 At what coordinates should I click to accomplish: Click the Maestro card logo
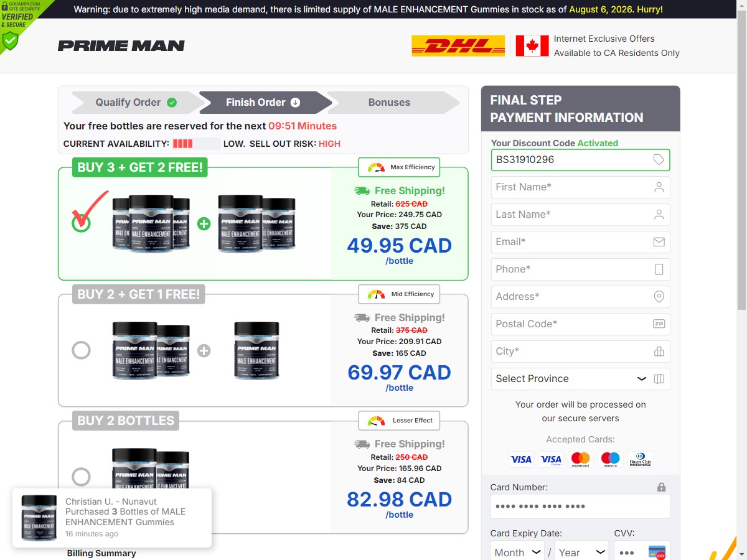tap(611, 460)
